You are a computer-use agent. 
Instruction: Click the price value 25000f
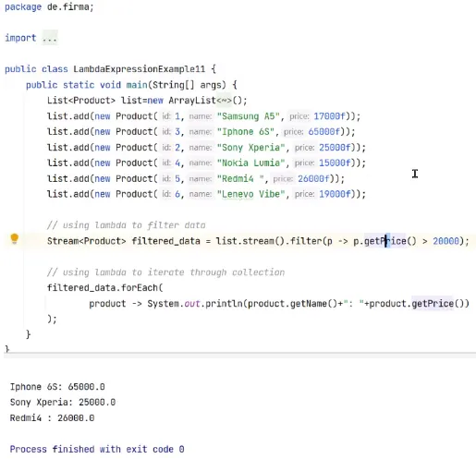[335, 148]
